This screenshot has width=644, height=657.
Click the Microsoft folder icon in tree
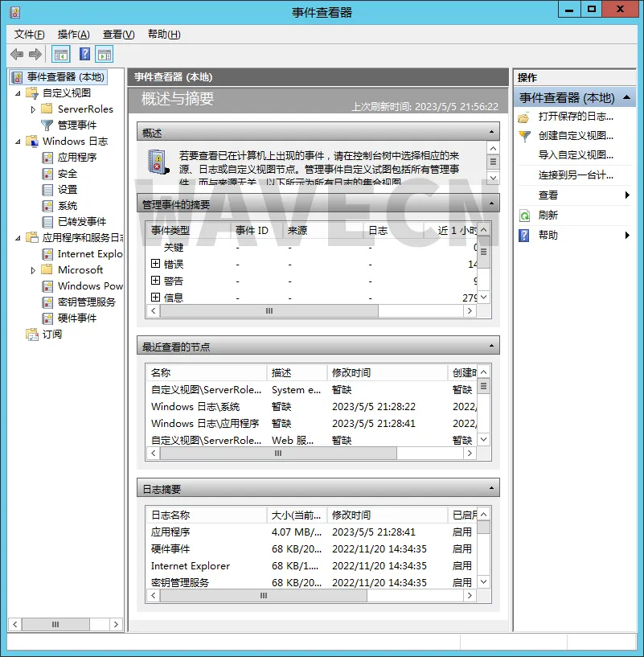coord(47,270)
